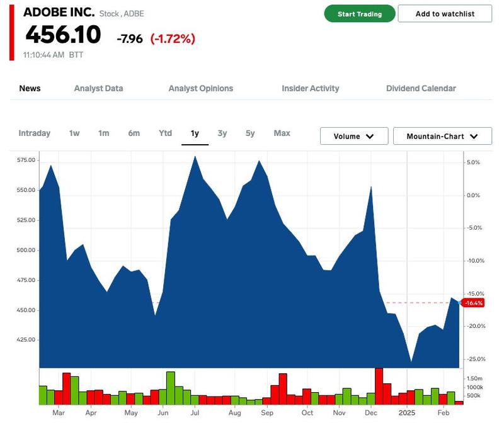The width and height of the screenshot is (504, 428).
Task: Click the Start Trading button
Action: [359, 14]
